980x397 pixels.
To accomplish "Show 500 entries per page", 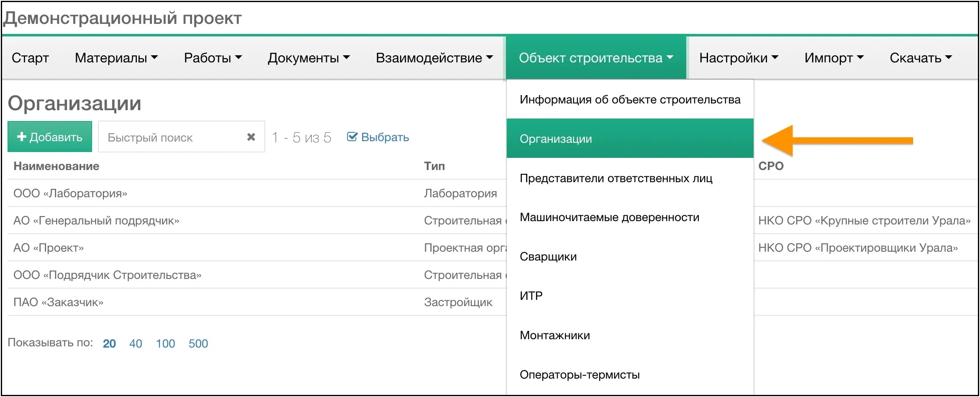I will 198,343.
